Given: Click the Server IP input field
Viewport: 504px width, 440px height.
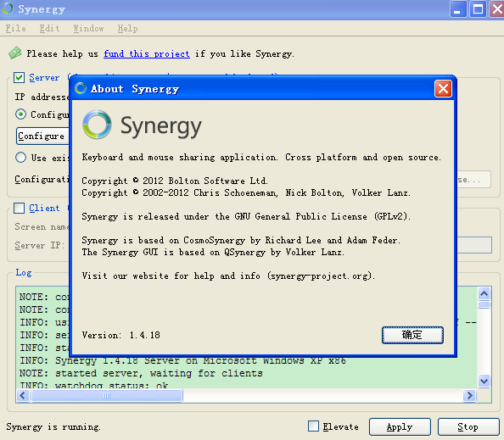Looking at the screenshot, I should (x=474, y=245).
